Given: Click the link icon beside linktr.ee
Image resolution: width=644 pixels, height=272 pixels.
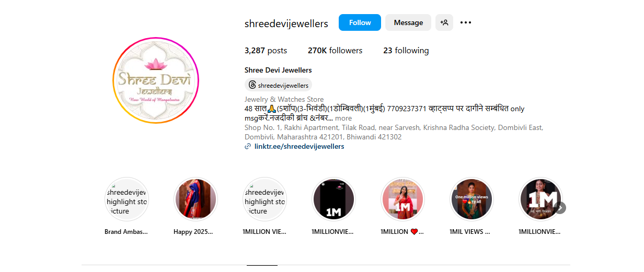Looking at the screenshot, I should click(x=248, y=147).
